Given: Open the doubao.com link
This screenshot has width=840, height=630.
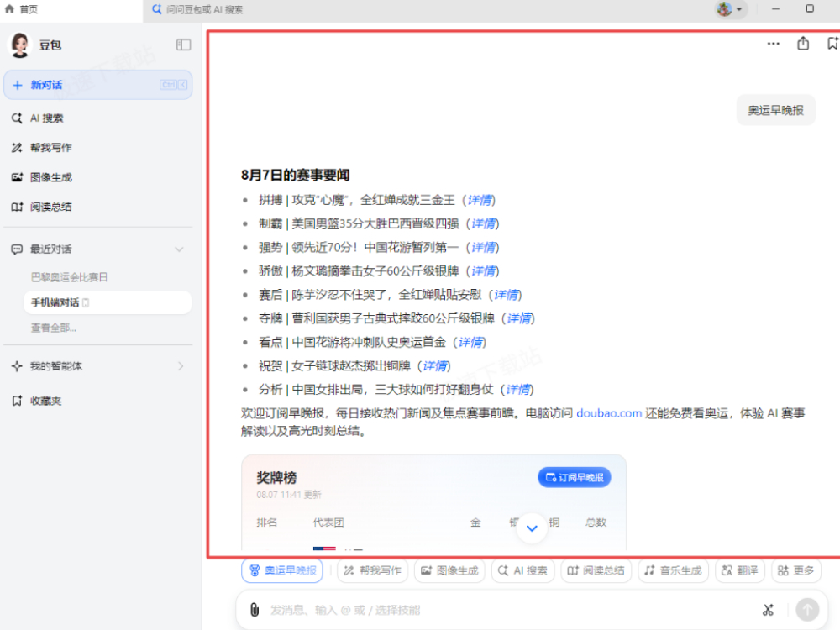Looking at the screenshot, I should (609, 413).
